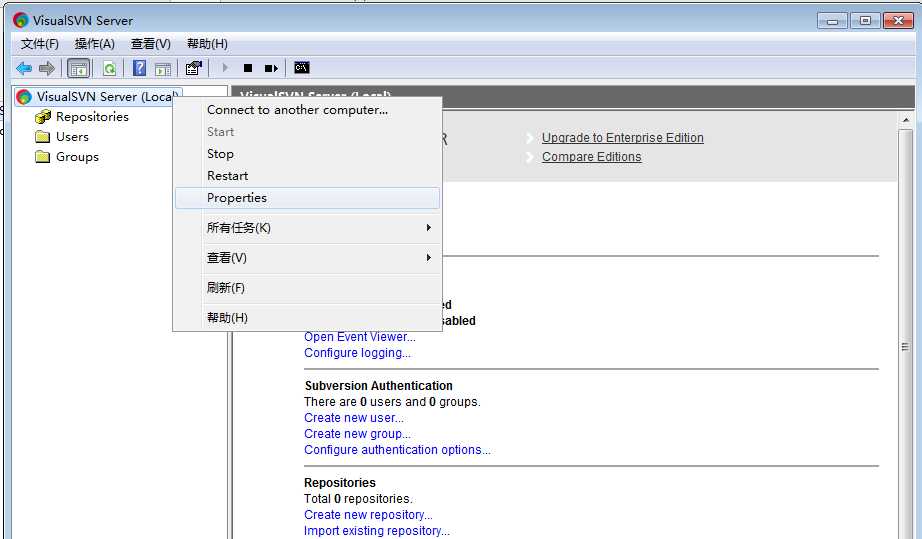
Task: Click the Stop service square toolbar icon
Action: point(248,68)
